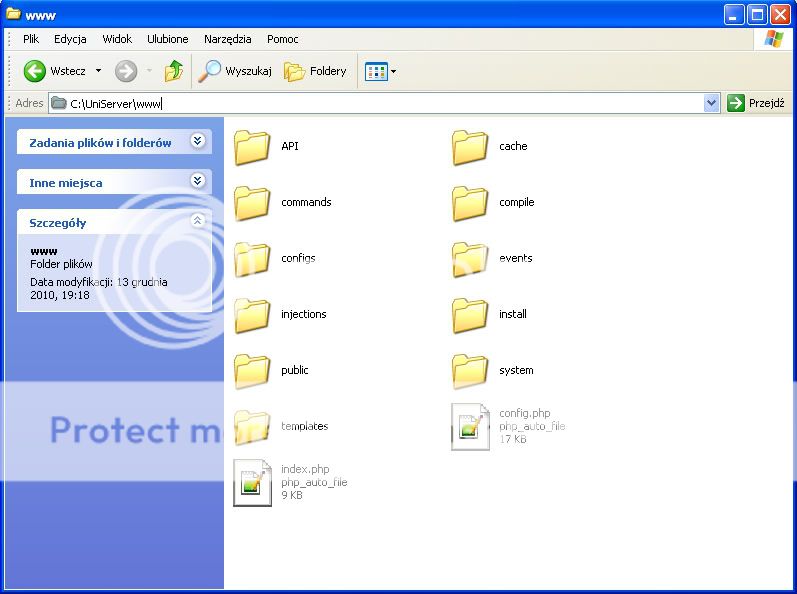Open the views mode dropdown
Image resolution: width=797 pixels, height=594 pixels.
click(381, 71)
